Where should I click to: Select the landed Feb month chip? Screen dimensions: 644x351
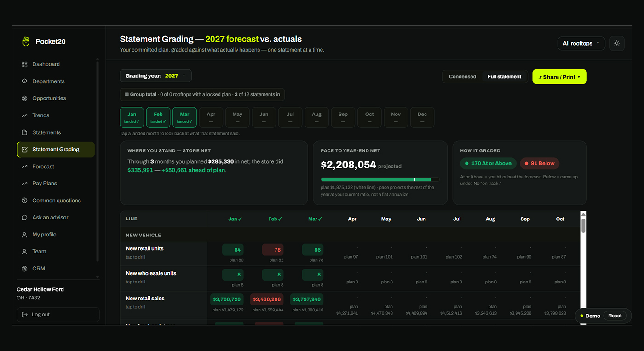(x=158, y=117)
